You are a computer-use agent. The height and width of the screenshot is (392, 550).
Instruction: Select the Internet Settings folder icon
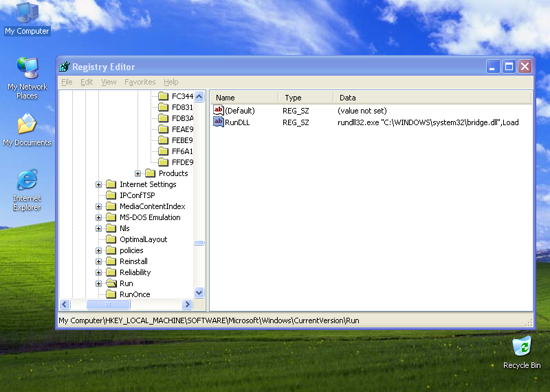point(111,184)
